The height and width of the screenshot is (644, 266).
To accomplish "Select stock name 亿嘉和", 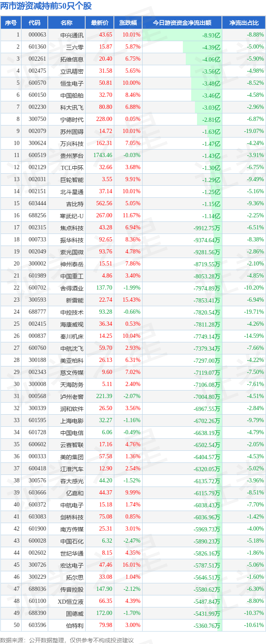I will (75, 493).
